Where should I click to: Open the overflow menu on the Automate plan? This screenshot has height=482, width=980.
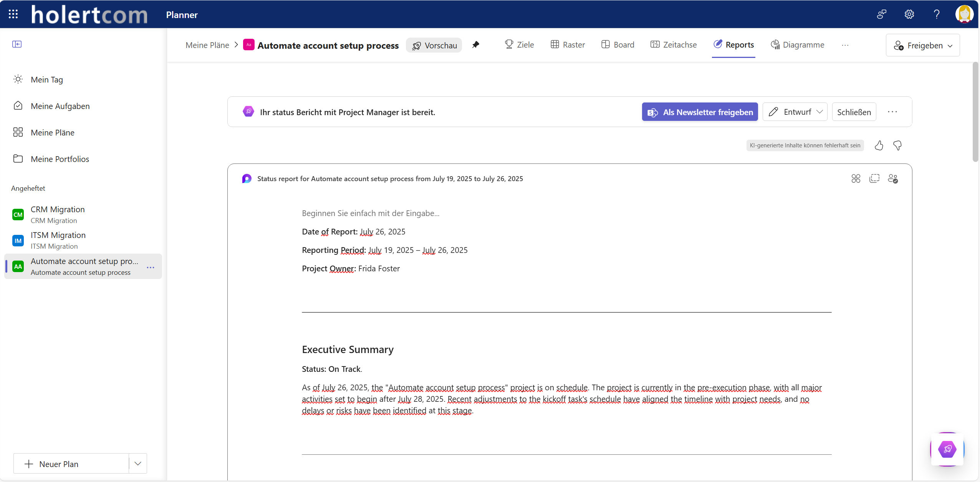click(150, 267)
